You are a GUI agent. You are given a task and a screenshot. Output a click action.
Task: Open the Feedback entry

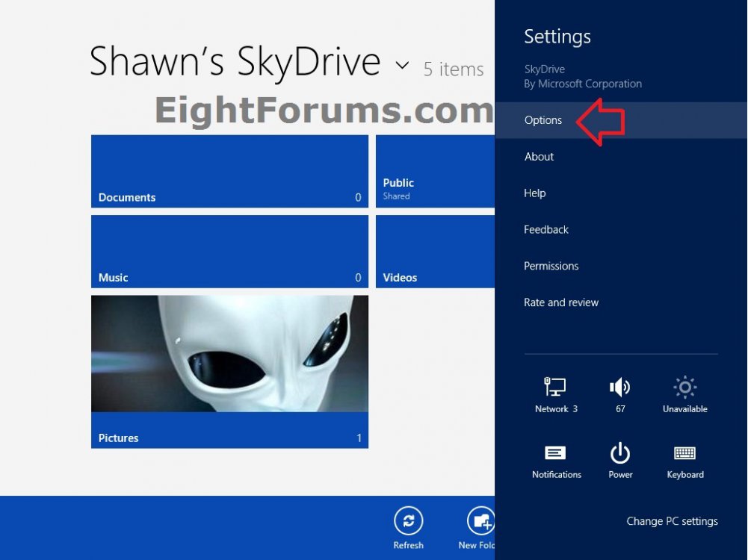545,229
